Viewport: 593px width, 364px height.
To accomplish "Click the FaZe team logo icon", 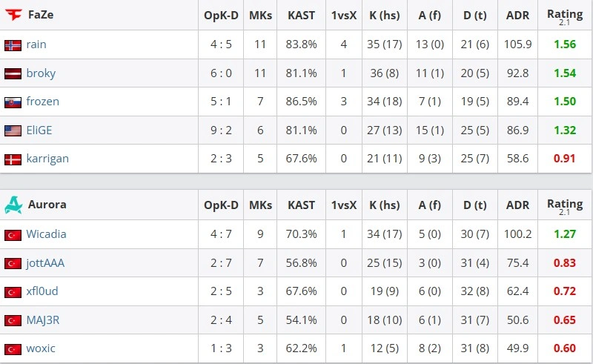I will 13,15.
